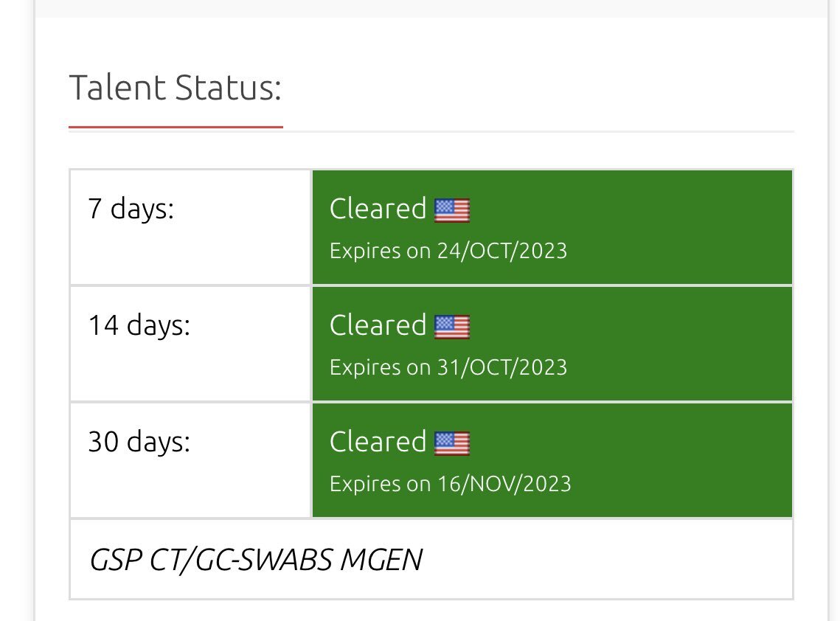Click the "Talent Status:" heading
840x621 pixels.
176,88
